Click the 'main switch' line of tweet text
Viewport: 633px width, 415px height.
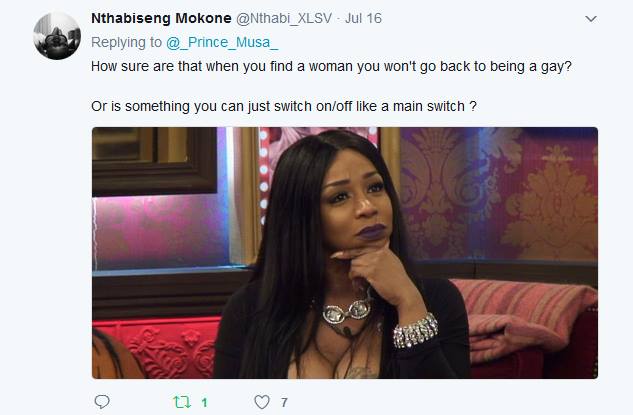coord(284,106)
